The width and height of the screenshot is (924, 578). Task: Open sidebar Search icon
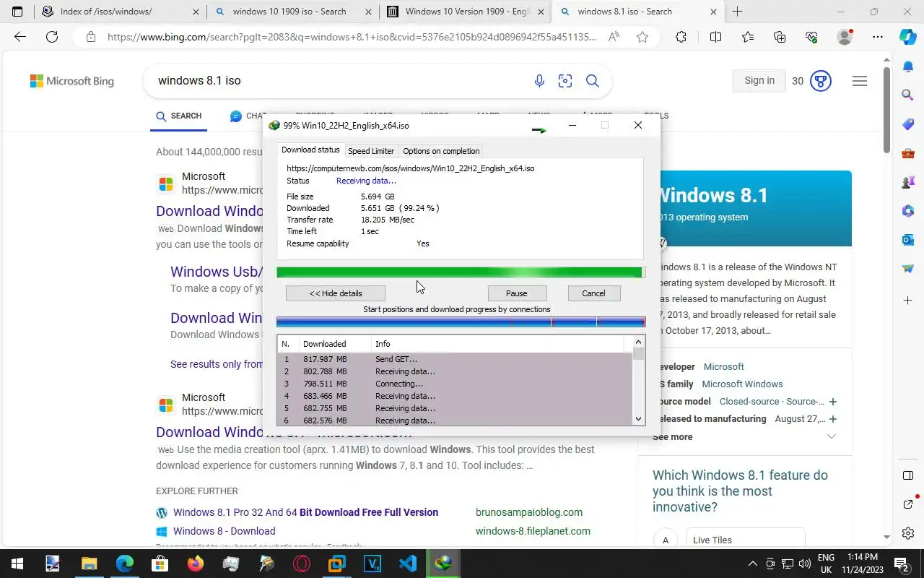tap(908, 95)
